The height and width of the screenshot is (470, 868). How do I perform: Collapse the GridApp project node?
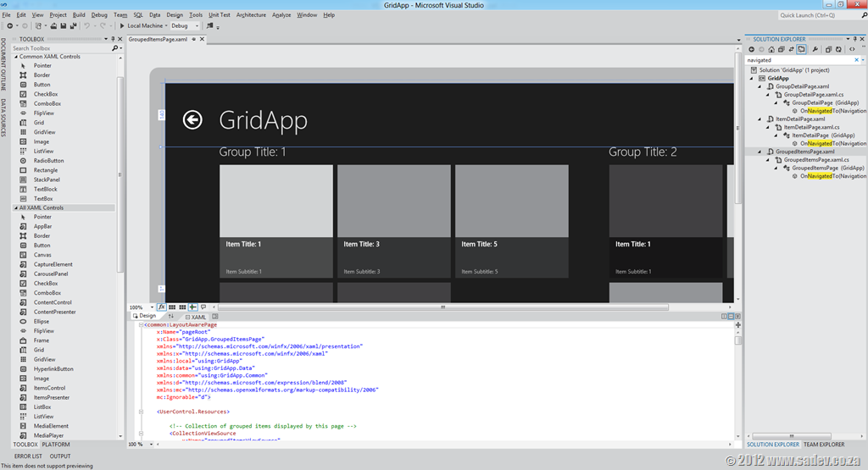[x=752, y=79]
